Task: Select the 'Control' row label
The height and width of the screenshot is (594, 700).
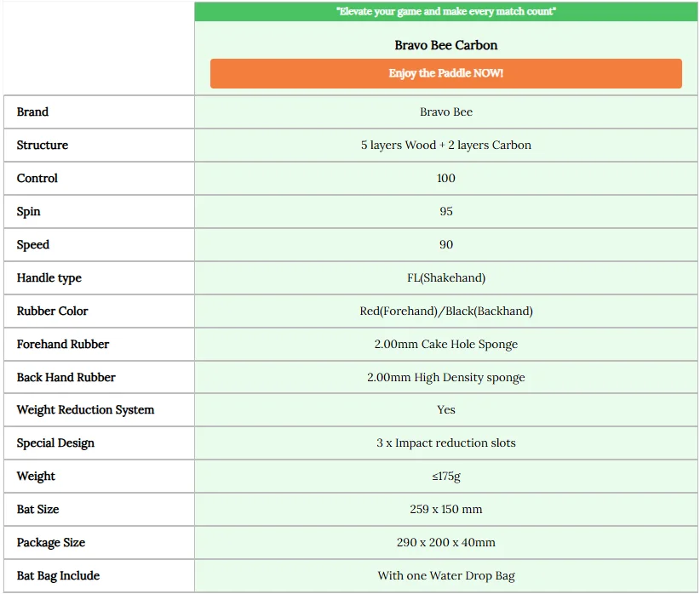Action: [37, 178]
